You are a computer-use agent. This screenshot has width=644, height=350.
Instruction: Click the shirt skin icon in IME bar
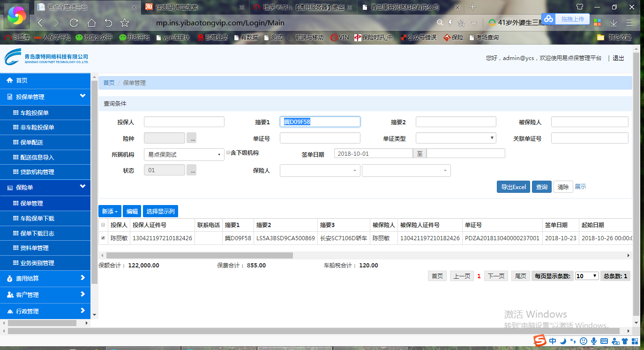(624, 341)
